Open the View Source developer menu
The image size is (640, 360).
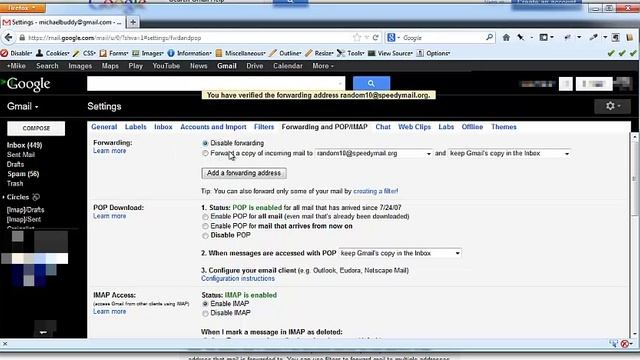391,53
